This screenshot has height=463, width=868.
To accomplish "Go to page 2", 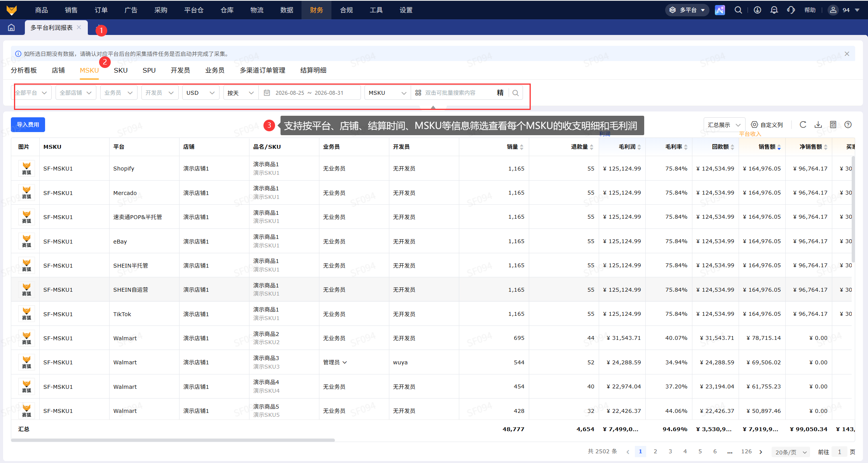I will click(655, 451).
